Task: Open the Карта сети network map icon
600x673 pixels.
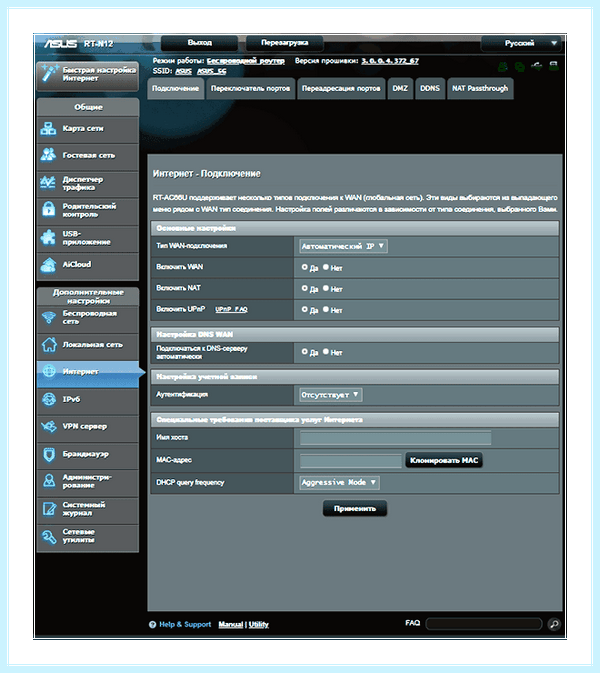Action: [48, 128]
